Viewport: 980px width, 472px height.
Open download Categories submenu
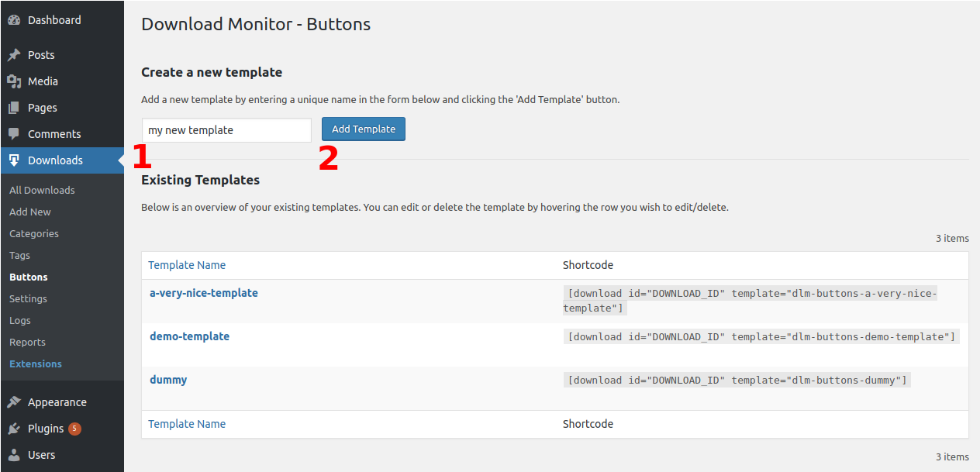(34, 233)
